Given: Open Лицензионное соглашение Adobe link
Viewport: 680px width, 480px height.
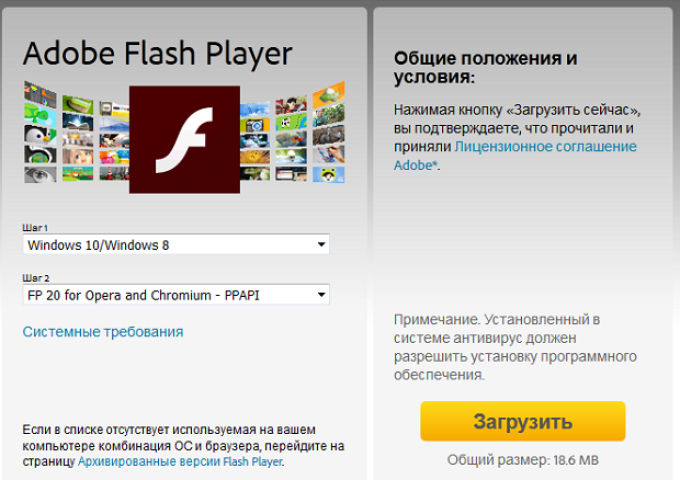Looking at the screenshot, I should point(515,156).
